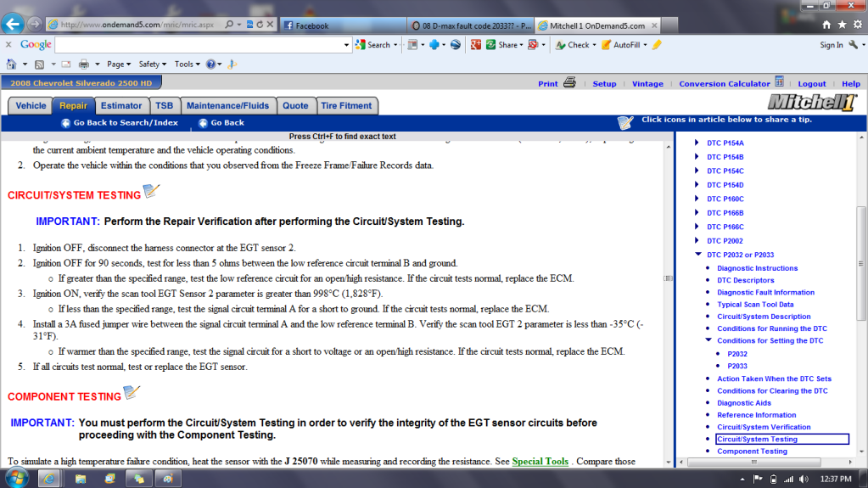Open the Setup link

(x=604, y=84)
